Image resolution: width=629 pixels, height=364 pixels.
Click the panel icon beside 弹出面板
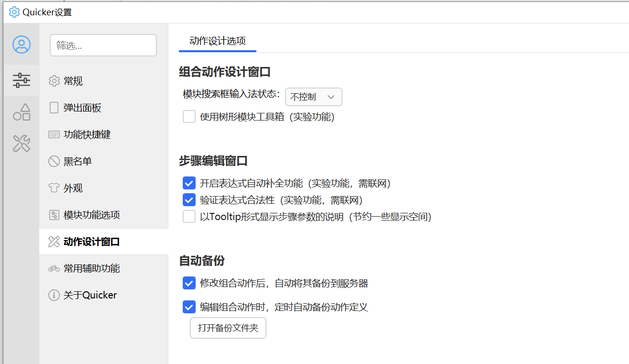pyautogui.click(x=54, y=108)
